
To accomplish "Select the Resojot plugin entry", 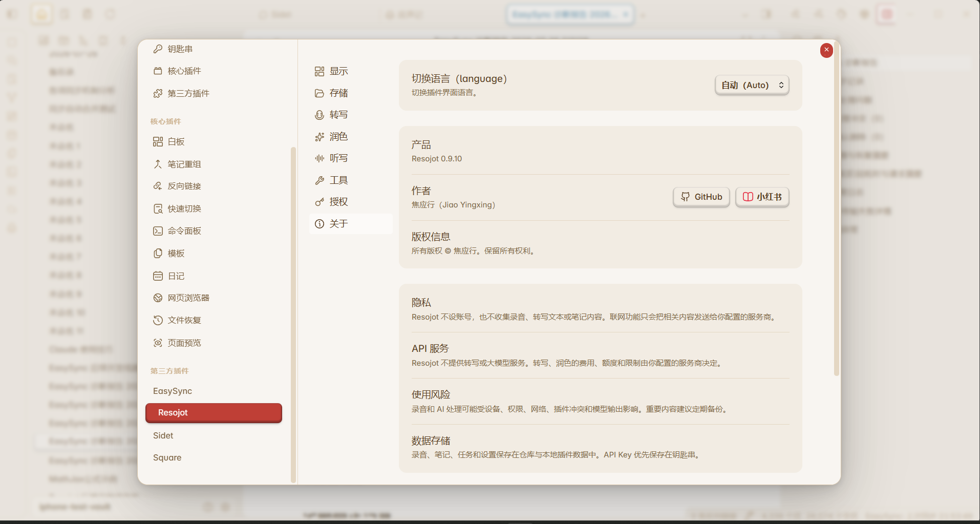I will click(214, 413).
